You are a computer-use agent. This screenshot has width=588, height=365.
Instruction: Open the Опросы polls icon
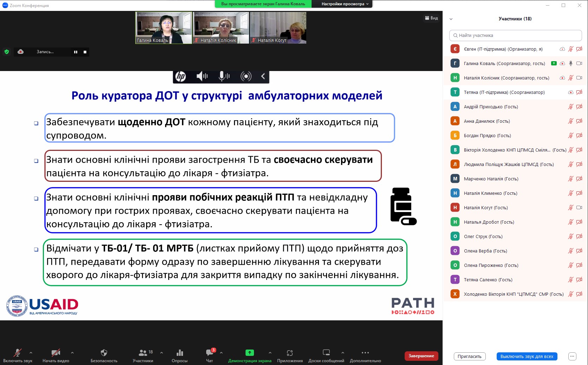(179, 353)
